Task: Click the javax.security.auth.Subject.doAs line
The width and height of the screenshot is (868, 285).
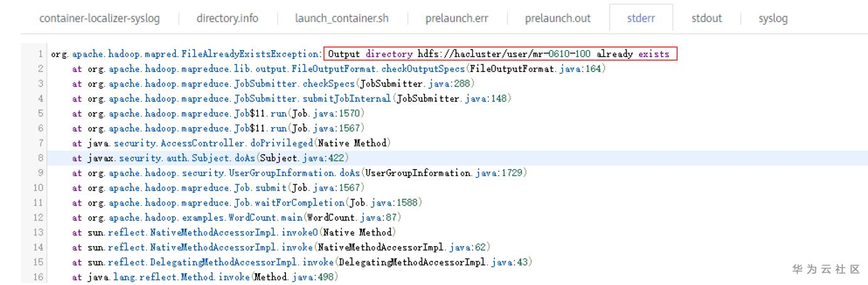Action: click(x=210, y=158)
